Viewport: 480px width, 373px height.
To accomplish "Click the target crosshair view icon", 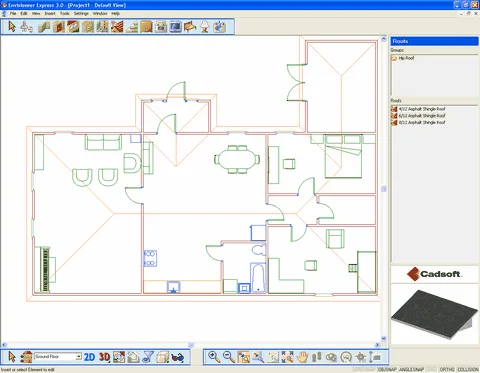I will (361, 357).
